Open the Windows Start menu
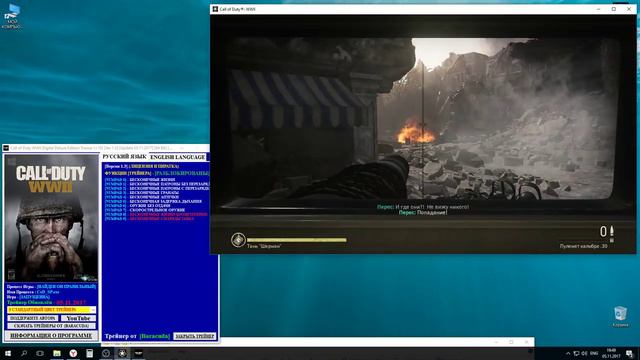The width and height of the screenshot is (640, 360). click(x=7, y=353)
